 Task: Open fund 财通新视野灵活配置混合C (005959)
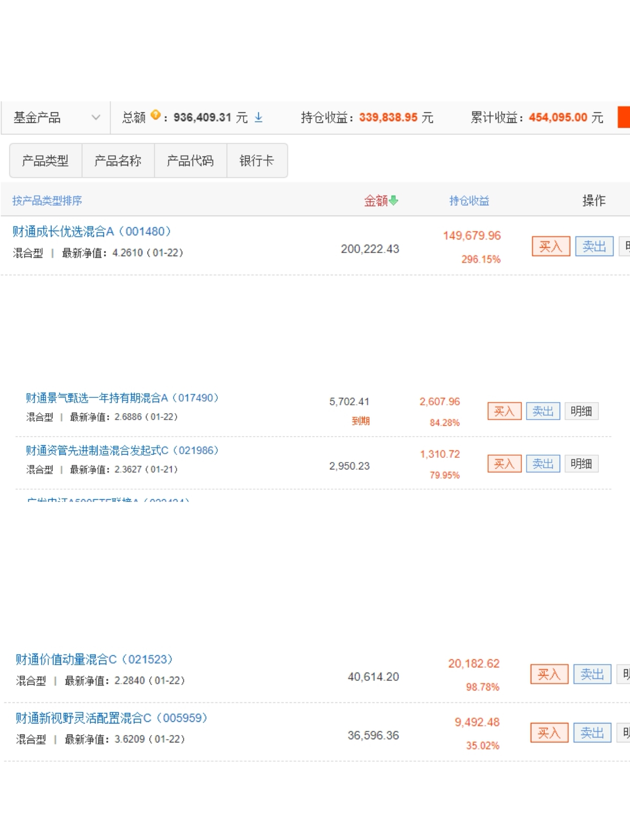point(112,718)
